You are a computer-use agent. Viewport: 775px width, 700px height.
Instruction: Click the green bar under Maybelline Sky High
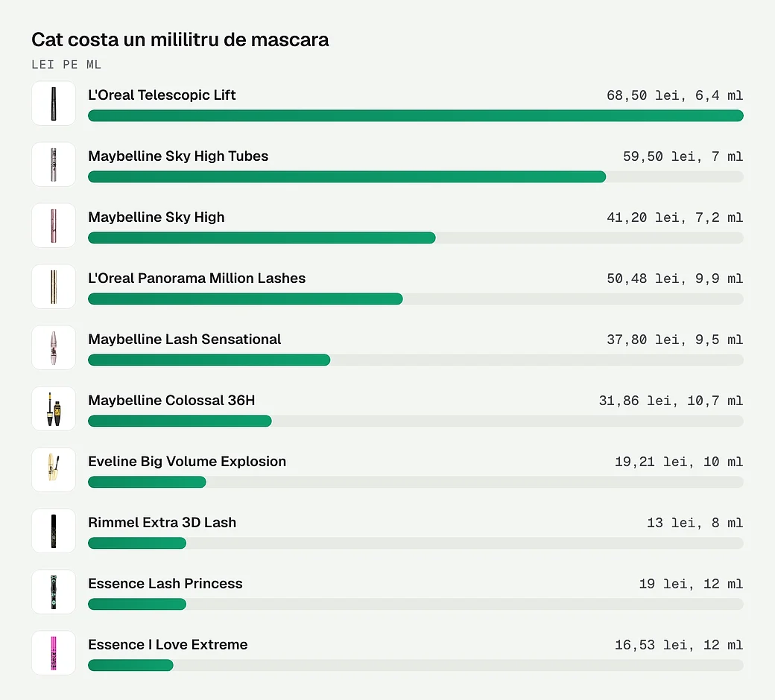[262, 238]
